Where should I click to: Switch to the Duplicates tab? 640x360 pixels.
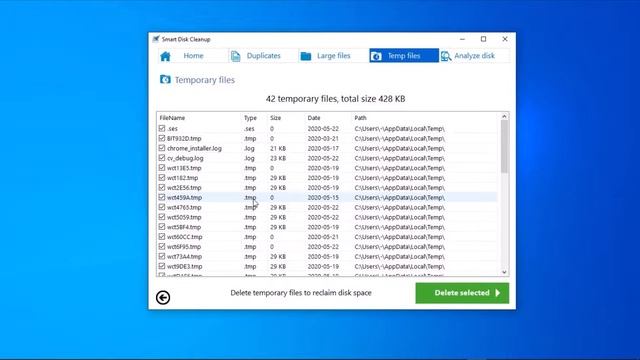pyautogui.click(x=263, y=56)
